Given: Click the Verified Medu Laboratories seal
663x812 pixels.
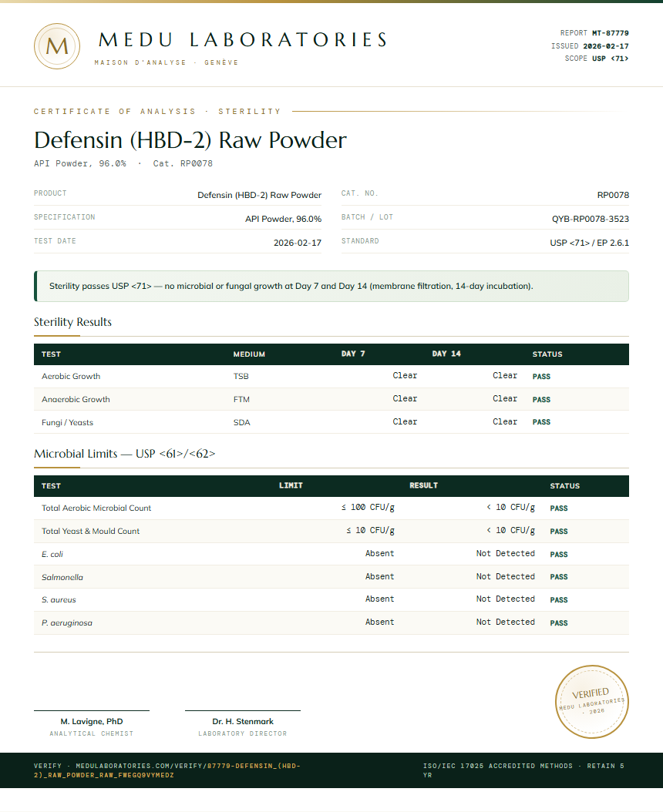Looking at the screenshot, I should [x=592, y=702].
